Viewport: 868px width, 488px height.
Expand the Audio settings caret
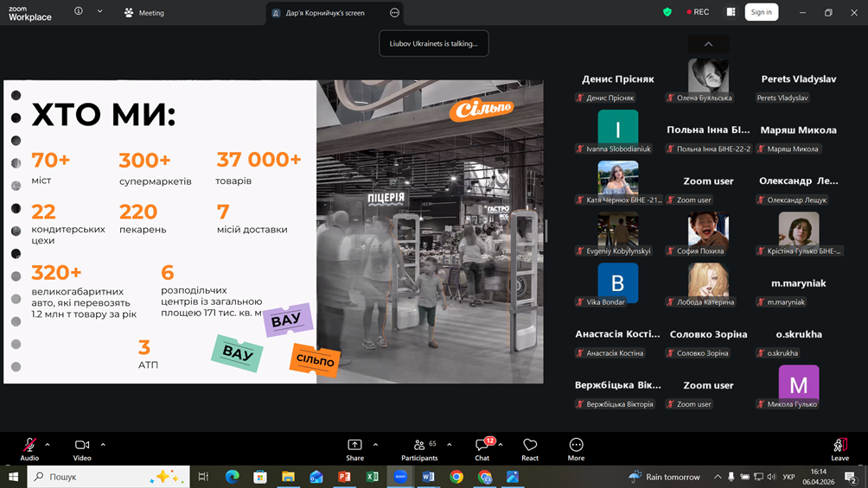point(48,445)
